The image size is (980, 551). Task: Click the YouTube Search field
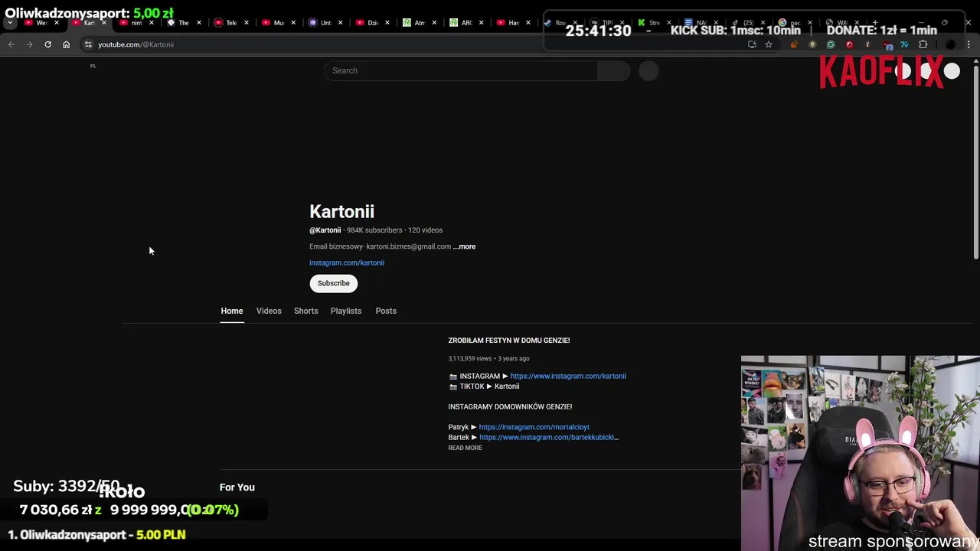point(461,70)
